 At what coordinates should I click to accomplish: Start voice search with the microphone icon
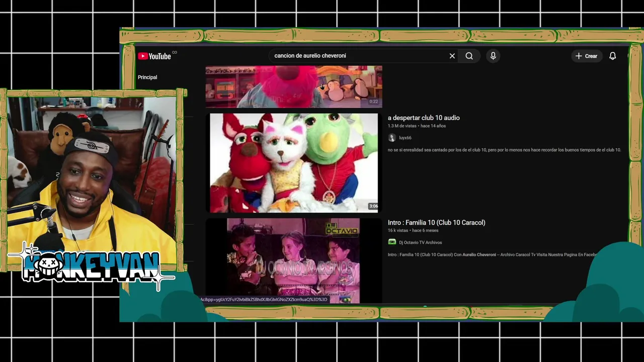(x=493, y=56)
